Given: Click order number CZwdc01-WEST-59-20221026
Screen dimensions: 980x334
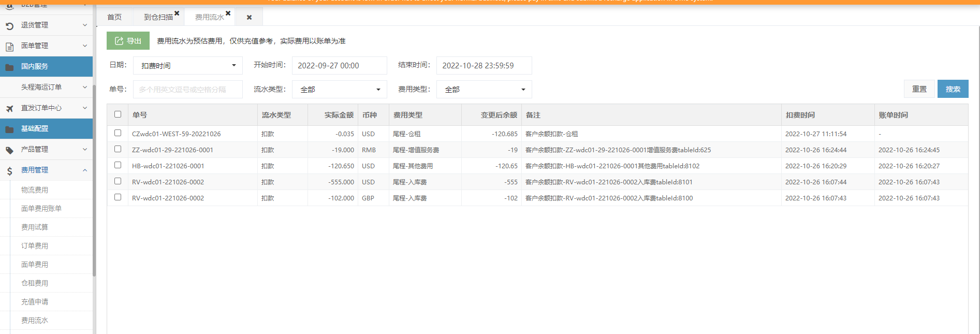Looking at the screenshot, I should click(x=177, y=134).
